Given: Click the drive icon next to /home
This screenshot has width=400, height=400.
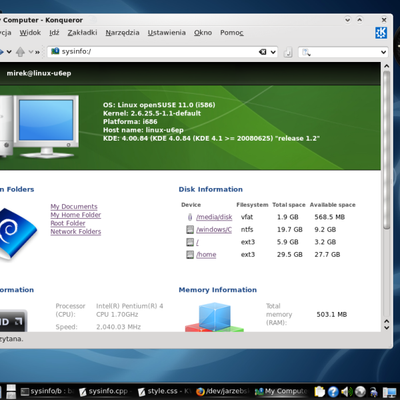Looking at the screenshot, I should pos(190,255).
